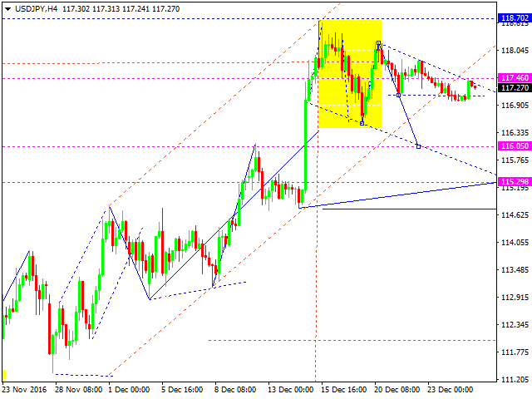Select the black 117.270 current price label
532x399 pixels.
point(515,88)
